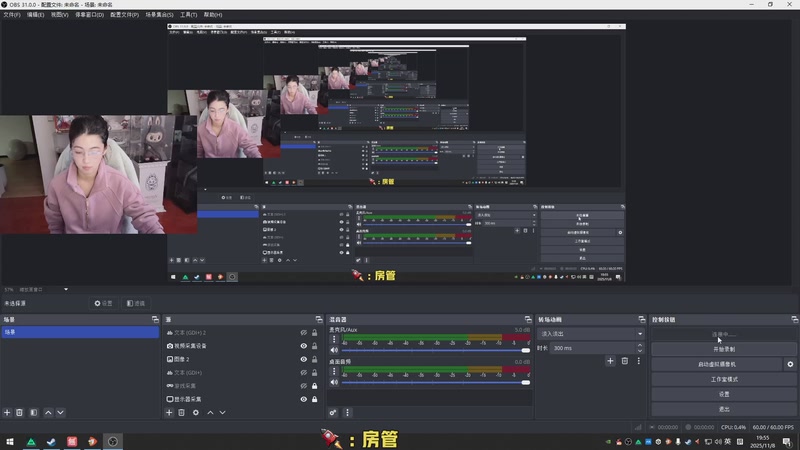Hide the 显示器采集 source
Screen dimensions: 800x450
click(304, 399)
